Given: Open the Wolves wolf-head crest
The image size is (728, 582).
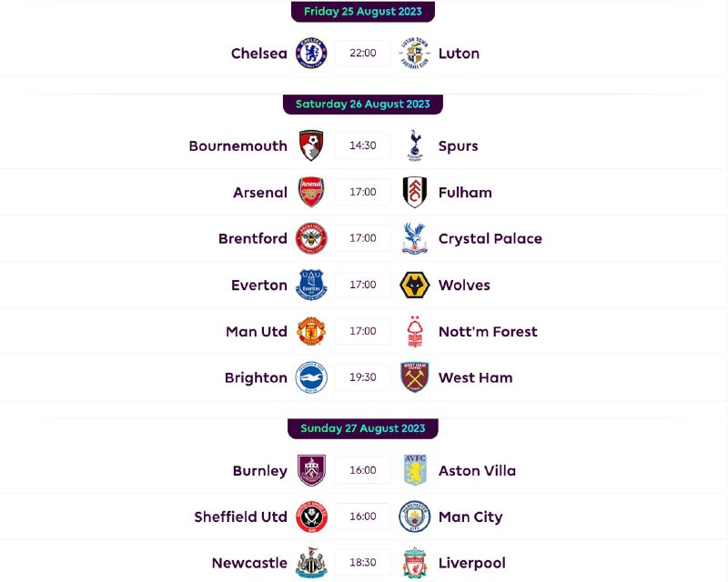Looking at the screenshot, I should tap(414, 286).
